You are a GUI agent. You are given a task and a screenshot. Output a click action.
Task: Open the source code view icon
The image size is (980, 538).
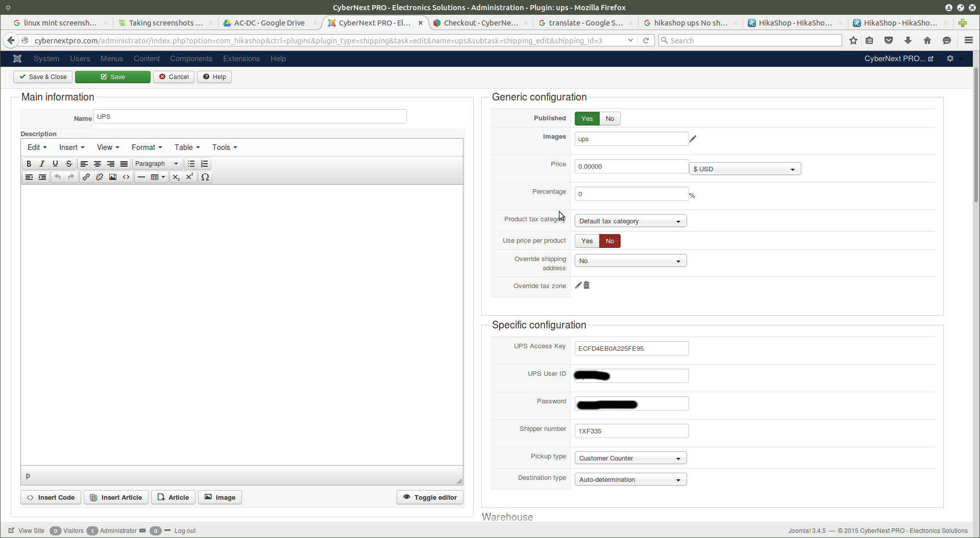coord(126,177)
